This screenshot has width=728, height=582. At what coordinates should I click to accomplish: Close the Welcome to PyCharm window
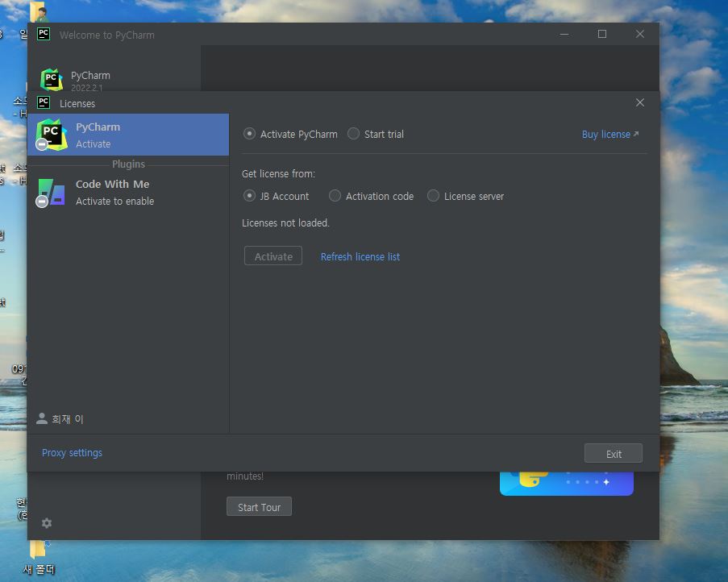point(640,34)
